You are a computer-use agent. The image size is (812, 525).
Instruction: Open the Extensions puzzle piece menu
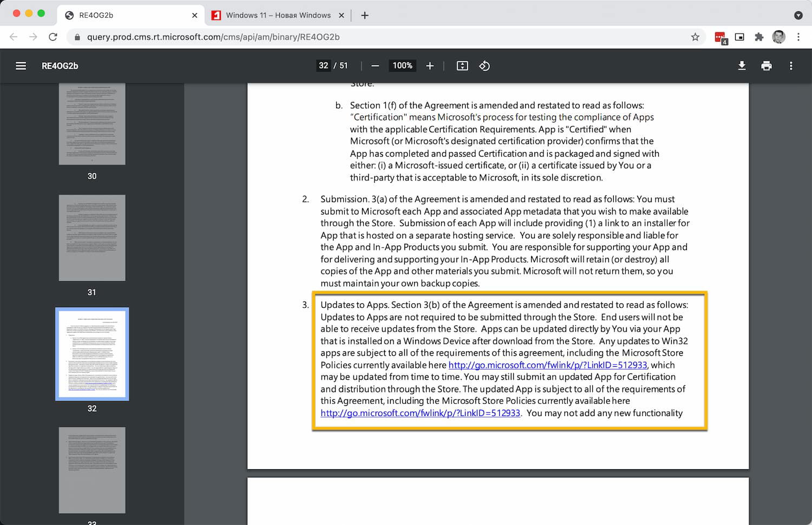click(x=759, y=37)
